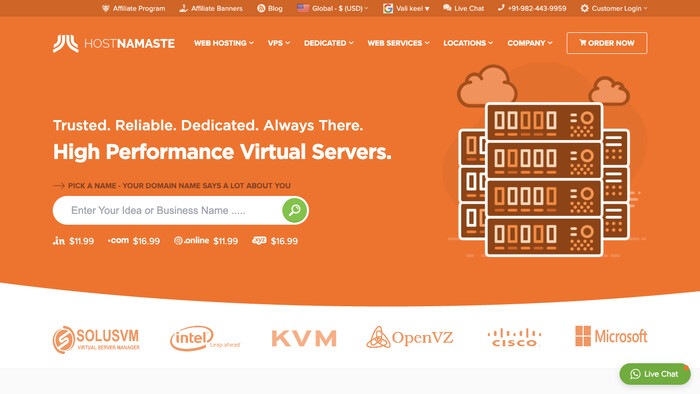The height and width of the screenshot is (394, 700).
Task: Click the Google translate G icon
Action: click(x=388, y=8)
